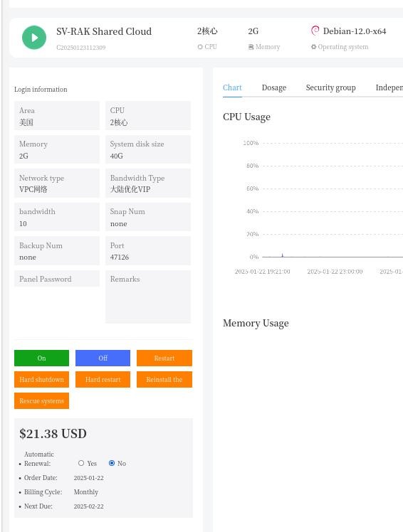The height and width of the screenshot is (532, 403).
Task: Click the CPU chip icon
Action: point(200,47)
